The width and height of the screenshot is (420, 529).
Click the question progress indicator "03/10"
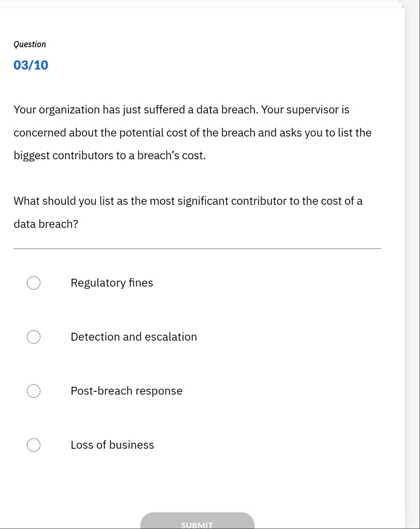30,64
